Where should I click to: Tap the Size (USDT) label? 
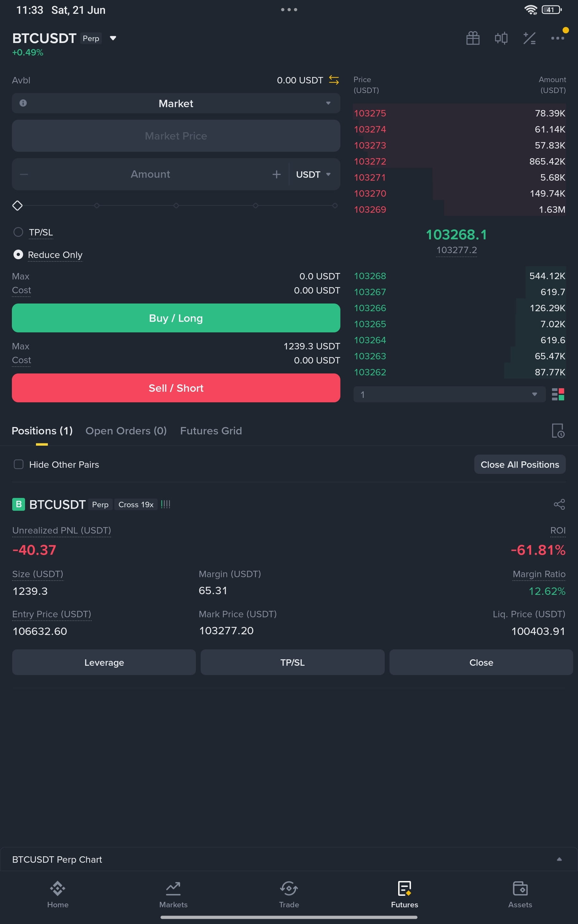click(38, 574)
